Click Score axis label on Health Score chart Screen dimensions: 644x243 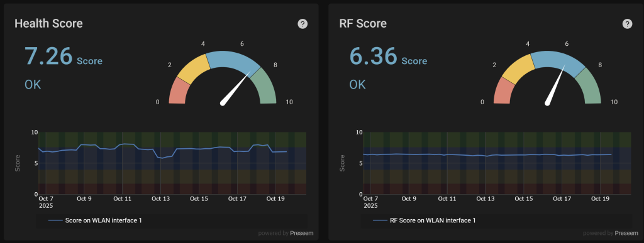[x=18, y=163]
